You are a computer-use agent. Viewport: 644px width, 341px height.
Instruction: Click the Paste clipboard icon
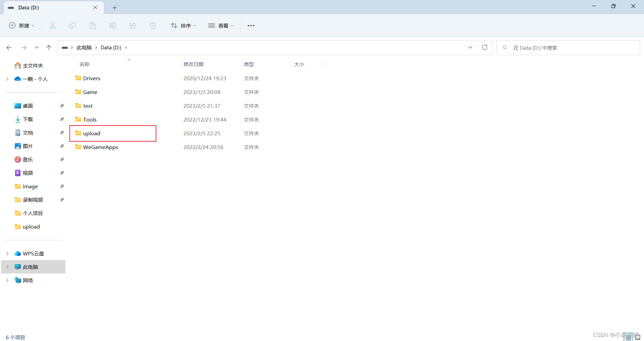click(93, 26)
